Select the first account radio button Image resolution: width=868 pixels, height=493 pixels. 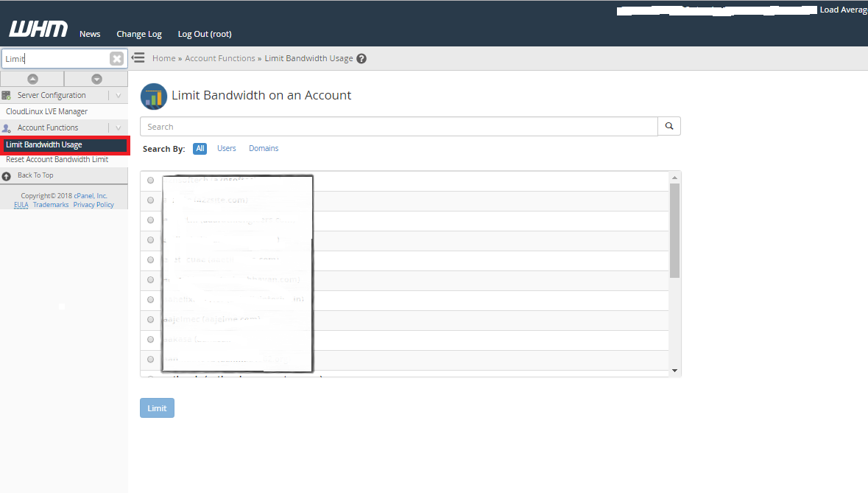click(x=151, y=181)
